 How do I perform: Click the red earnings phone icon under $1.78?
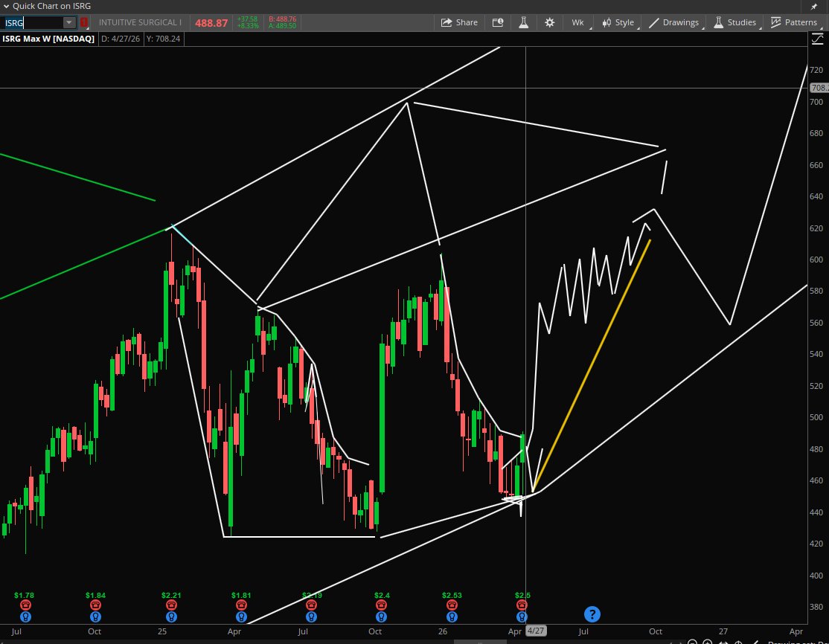[x=25, y=605]
